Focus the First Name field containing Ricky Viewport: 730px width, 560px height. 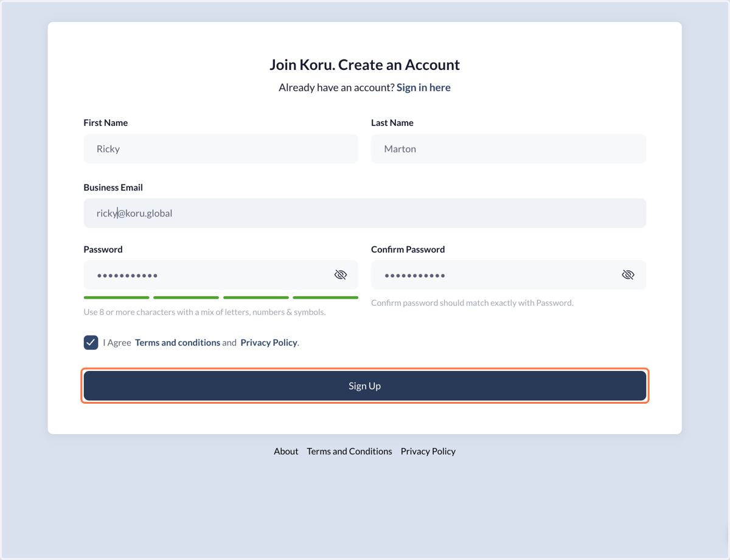(221, 148)
